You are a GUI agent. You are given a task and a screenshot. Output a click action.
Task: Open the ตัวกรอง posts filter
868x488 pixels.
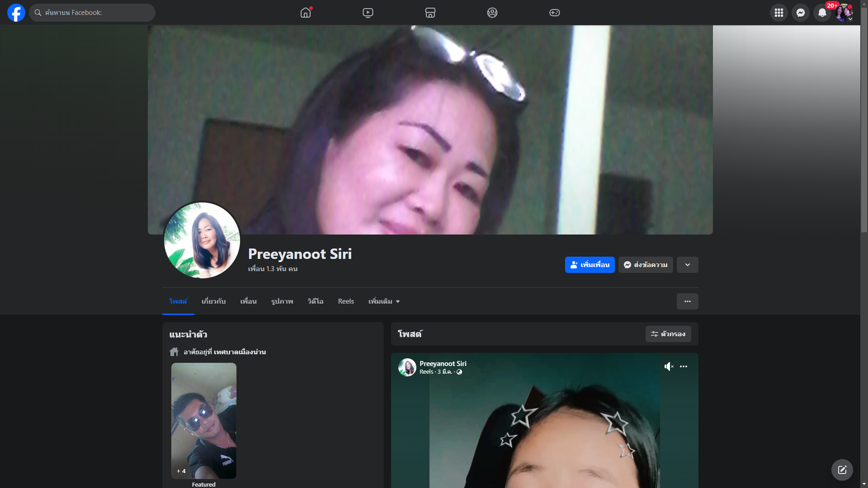pyautogui.click(x=668, y=334)
